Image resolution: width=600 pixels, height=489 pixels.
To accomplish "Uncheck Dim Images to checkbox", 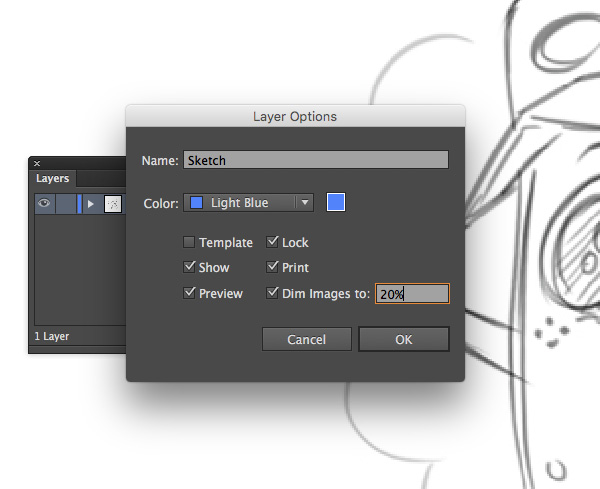I will [x=272, y=294].
